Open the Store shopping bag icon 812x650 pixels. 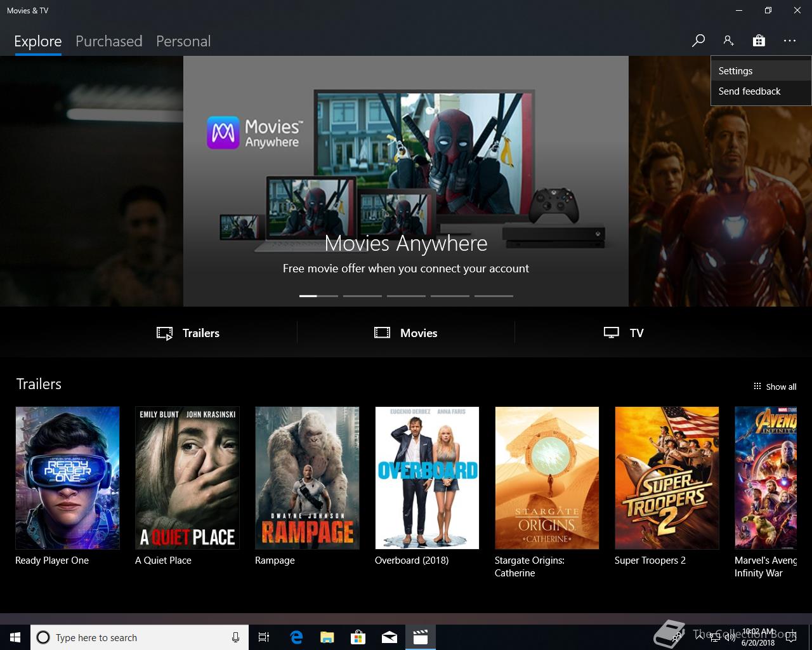pyautogui.click(x=759, y=41)
